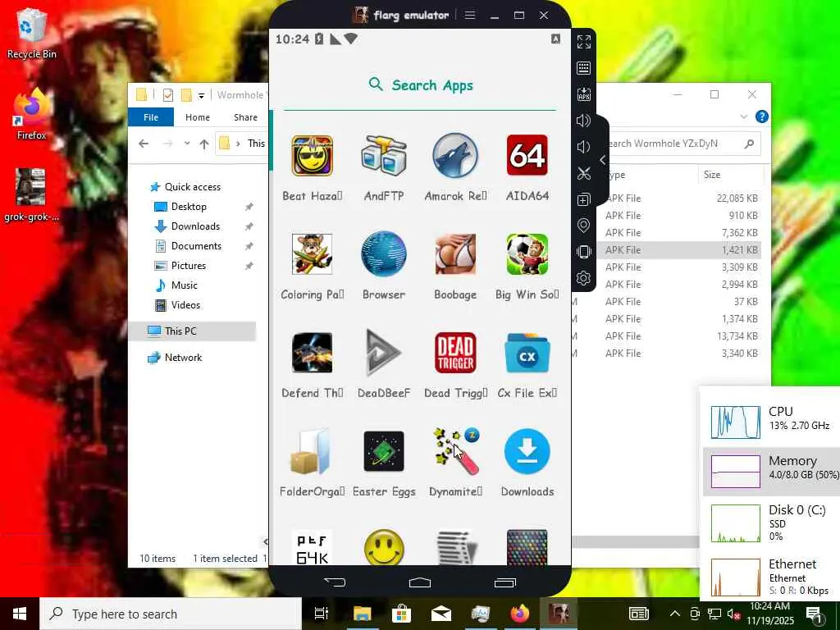Select Documents in navigation pane
The height and width of the screenshot is (630, 840).
(x=196, y=246)
